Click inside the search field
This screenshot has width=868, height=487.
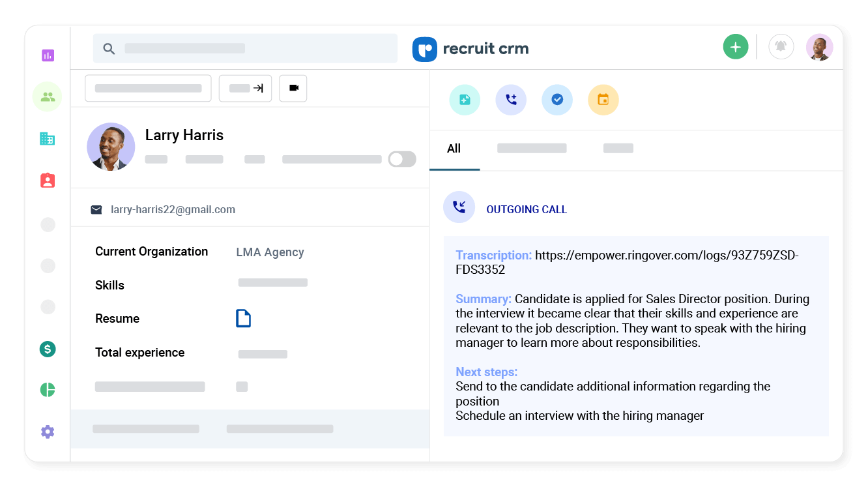(x=245, y=48)
